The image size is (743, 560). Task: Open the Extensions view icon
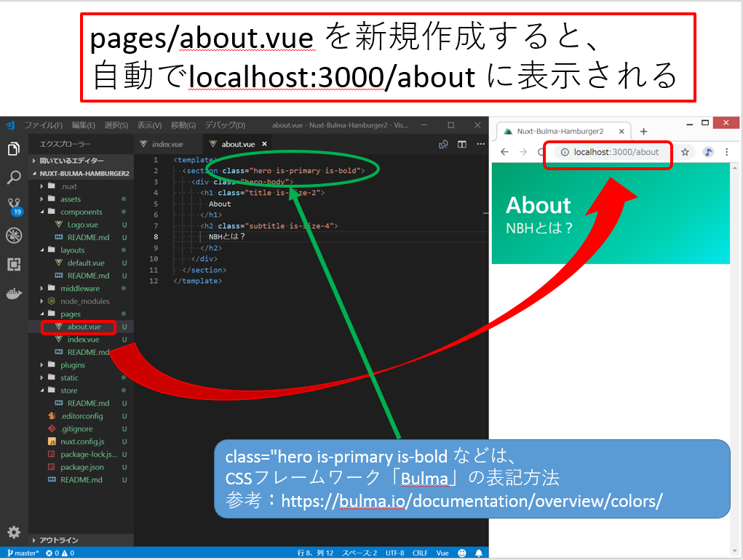[x=13, y=265]
